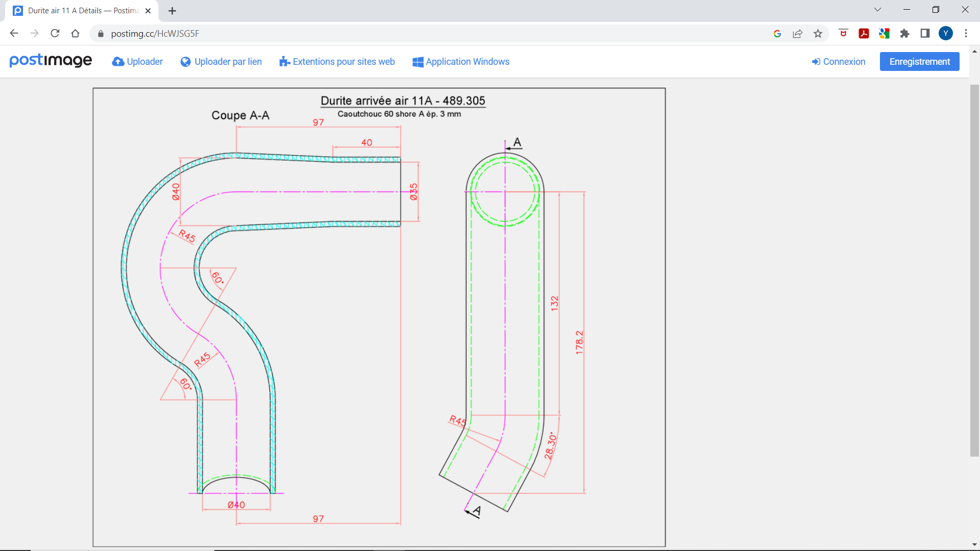The width and height of the screenshot is (980, 551).
Task: Open the profile avatar Y menu
Action: pyautogui.click(x=946, y=34)
